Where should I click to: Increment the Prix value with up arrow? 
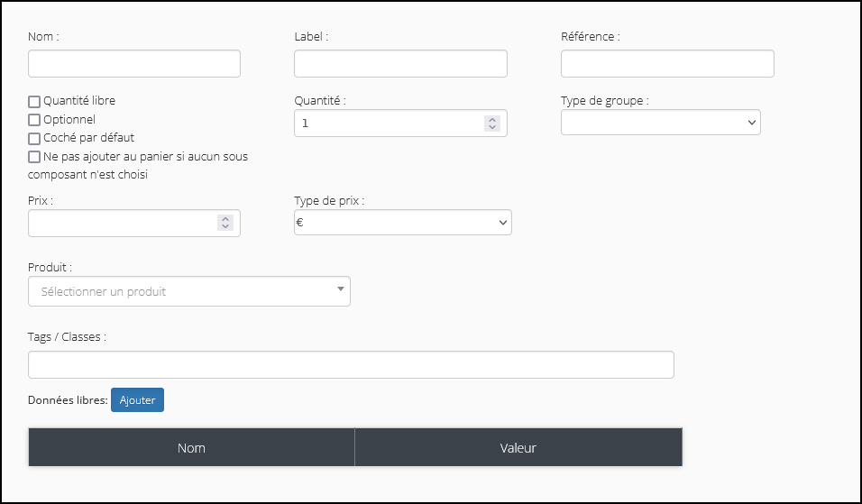(225, 219)
